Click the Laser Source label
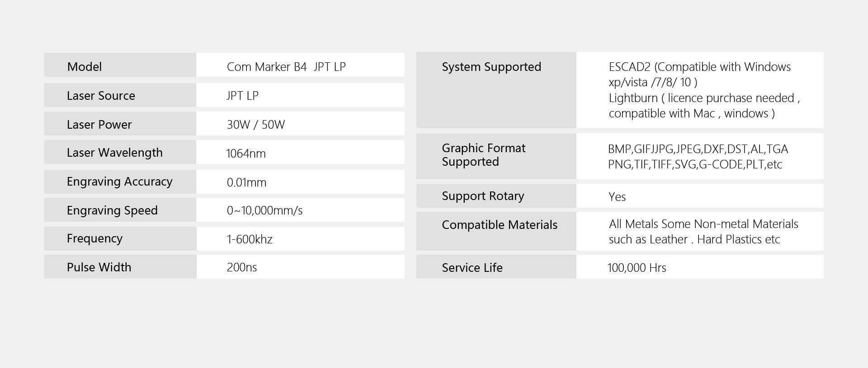This screenshot has width=868, height=368. click(101, 96)
